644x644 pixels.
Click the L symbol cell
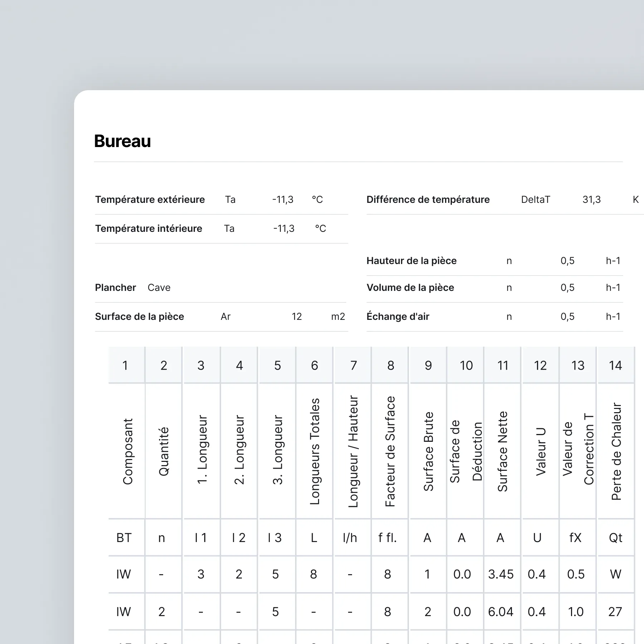(314, 538)
